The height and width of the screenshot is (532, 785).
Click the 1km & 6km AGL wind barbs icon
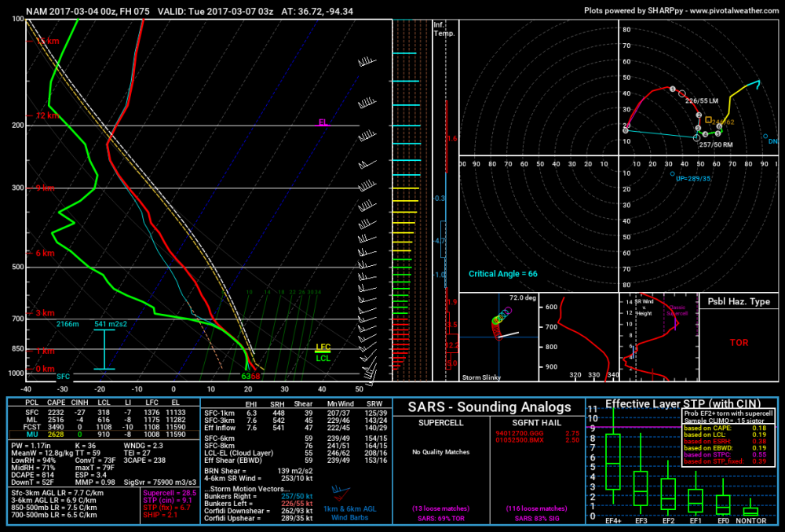341,493
